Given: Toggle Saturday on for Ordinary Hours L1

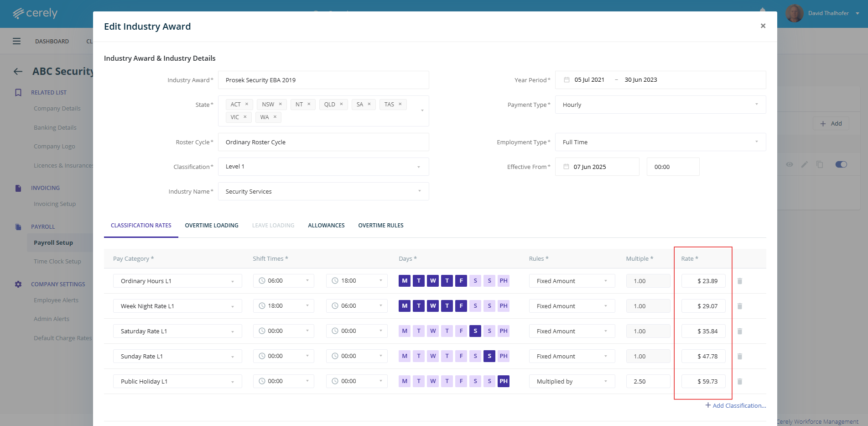Looking at the screenshot, I should click(475, 281).
